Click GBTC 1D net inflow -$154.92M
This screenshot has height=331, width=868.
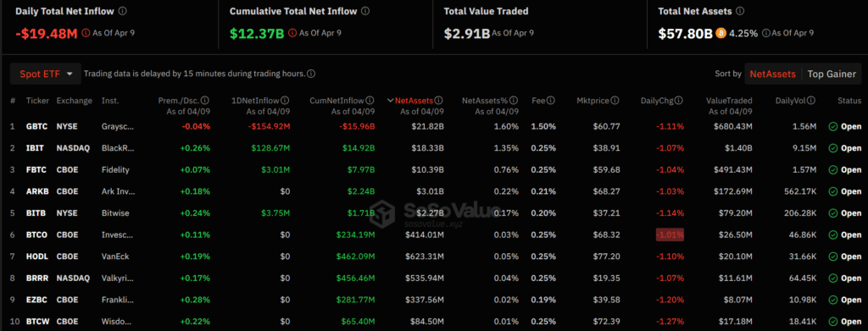268,126
